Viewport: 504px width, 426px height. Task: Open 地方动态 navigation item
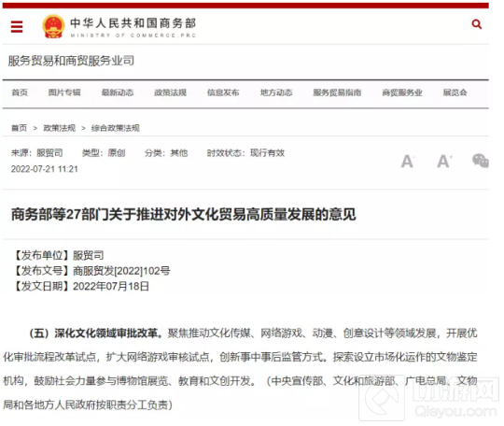pos(276,92)
